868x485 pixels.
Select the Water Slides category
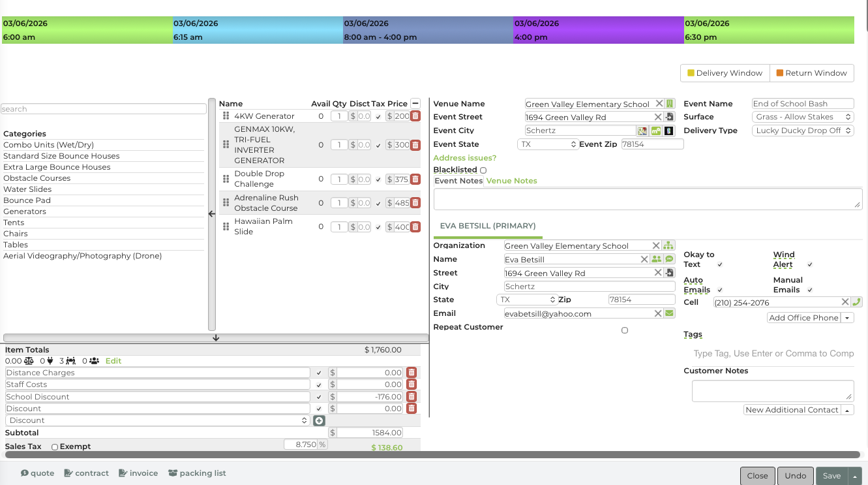pyautogui.click(x=27, y=189)
